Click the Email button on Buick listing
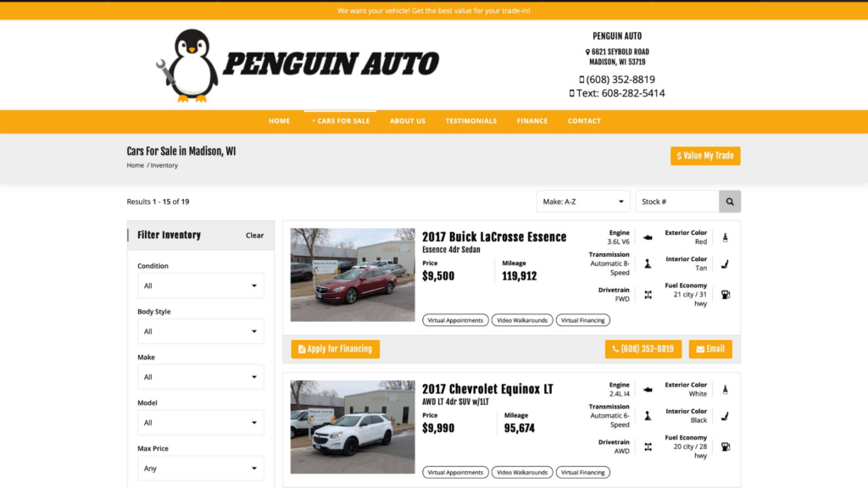 pos(710,349)
